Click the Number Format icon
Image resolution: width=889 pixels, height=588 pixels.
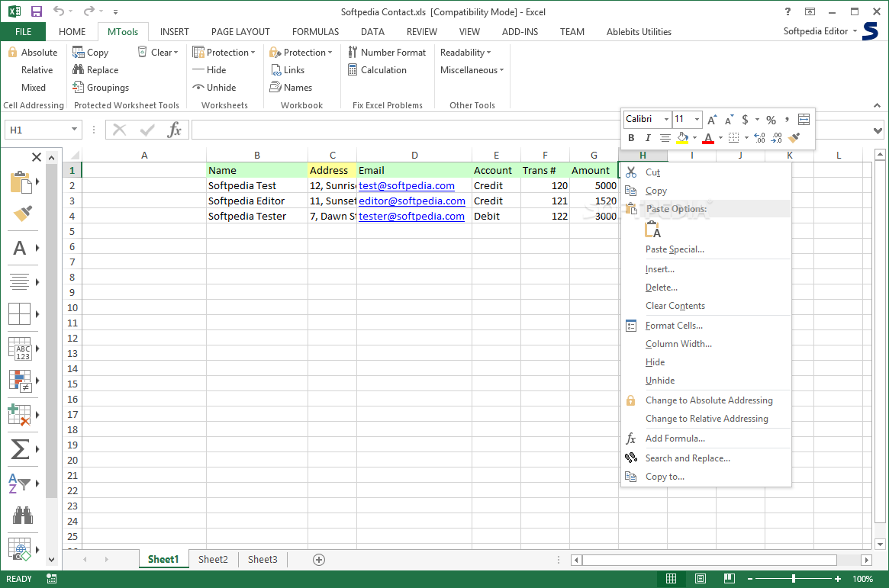[x=353, y=52]
